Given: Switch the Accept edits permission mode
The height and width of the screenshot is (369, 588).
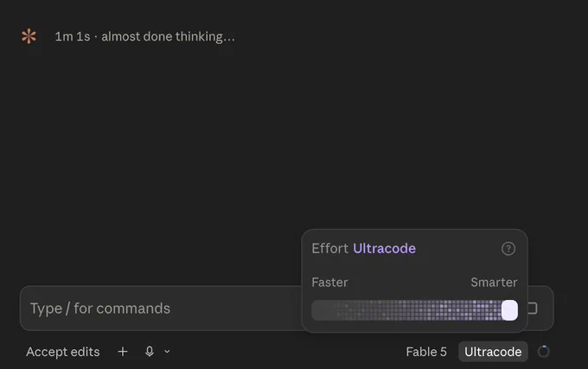Looking at the screenshot, I should [x=63, y=352].
